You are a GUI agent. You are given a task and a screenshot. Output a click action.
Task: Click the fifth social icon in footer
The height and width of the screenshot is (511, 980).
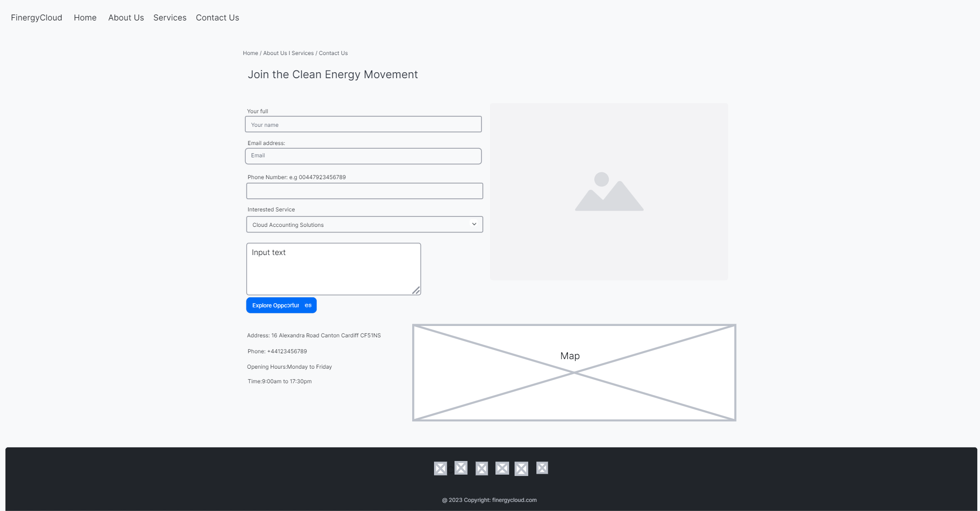pyautogui.click(x=521, y=469)
